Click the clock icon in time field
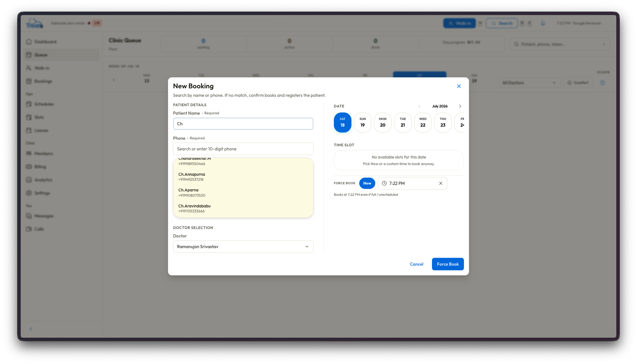This screenshot has width=637, height=364. click(384, 183)
